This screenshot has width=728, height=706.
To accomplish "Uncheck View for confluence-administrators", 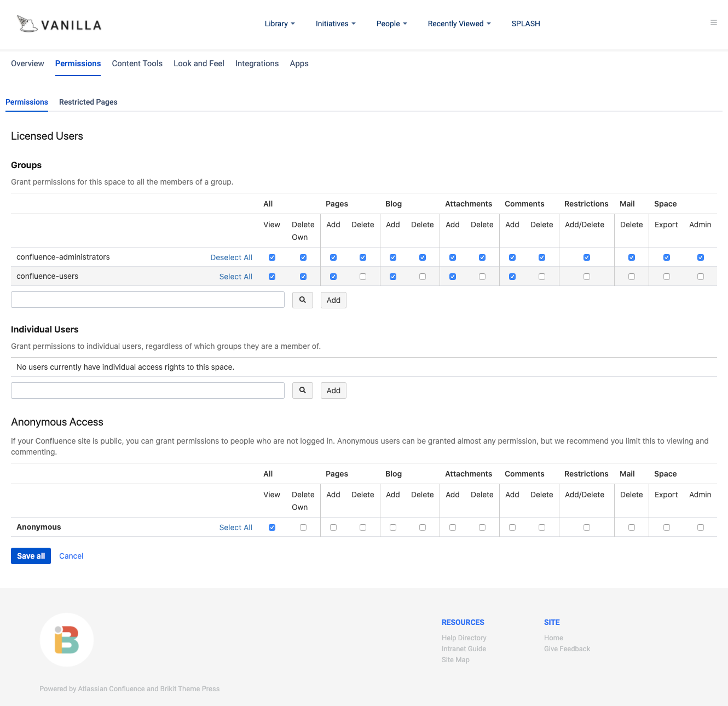I will 272,257.
